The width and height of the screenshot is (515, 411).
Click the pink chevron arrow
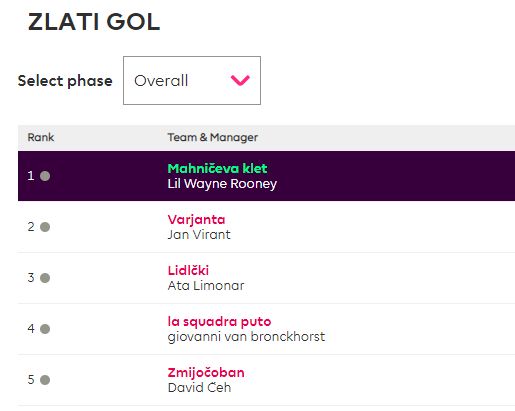click(240, 80)
